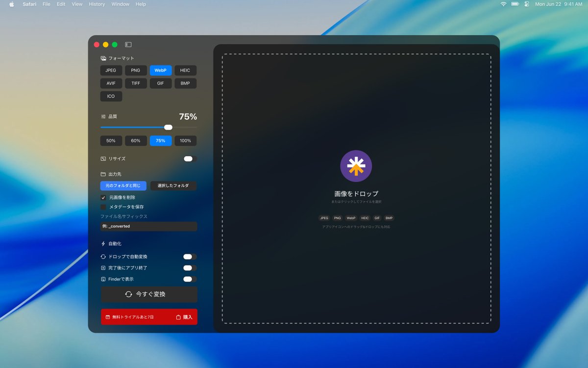The image size is (588, 368).
Task: Uncheck 元画像を削除 checkbox
Action: (103, 198)
